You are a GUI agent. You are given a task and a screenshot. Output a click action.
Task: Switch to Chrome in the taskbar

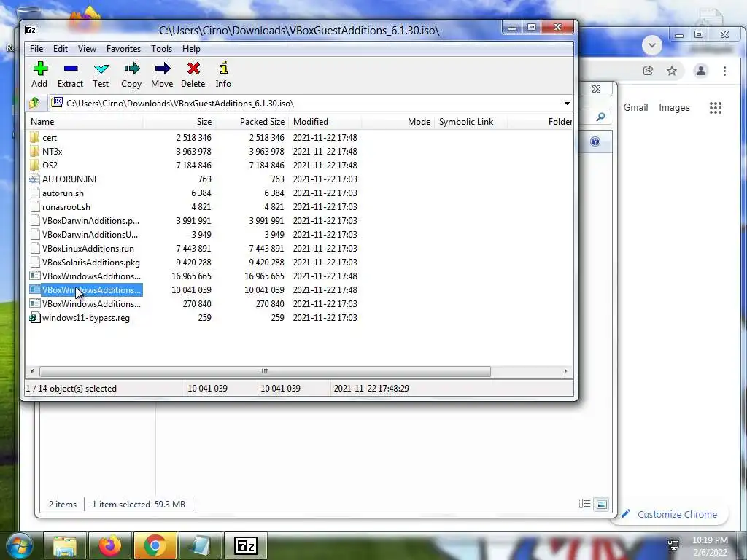tap(155, 545)
